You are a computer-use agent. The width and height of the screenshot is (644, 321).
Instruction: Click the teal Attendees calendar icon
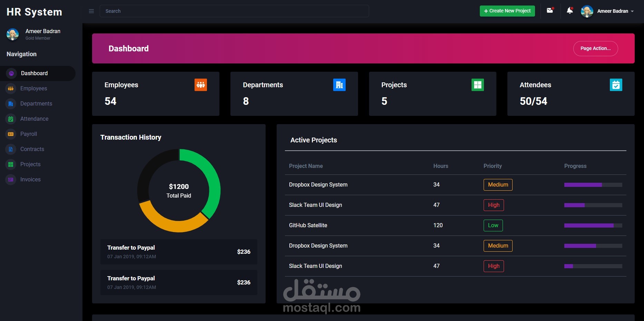click(616, 85)
